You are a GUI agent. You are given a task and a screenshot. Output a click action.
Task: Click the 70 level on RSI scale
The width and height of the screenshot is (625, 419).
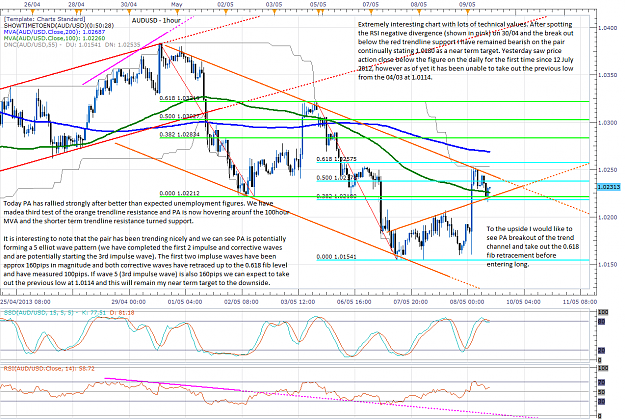(x=602, y=383)
